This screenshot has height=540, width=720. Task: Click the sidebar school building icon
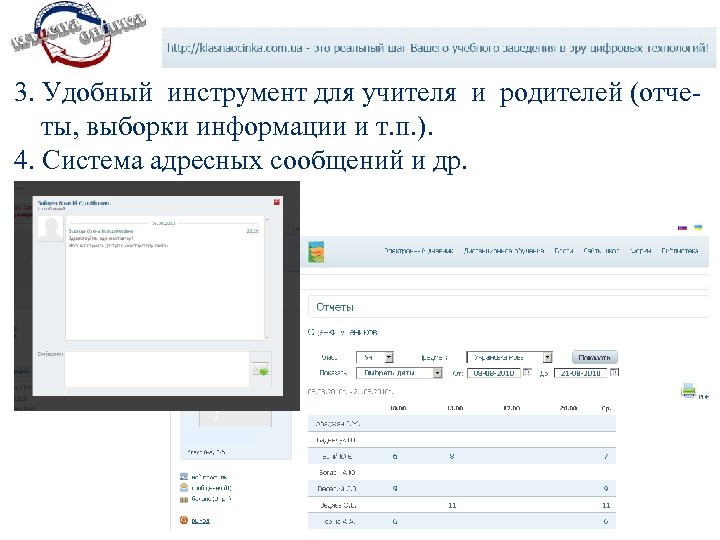(184, 476)
